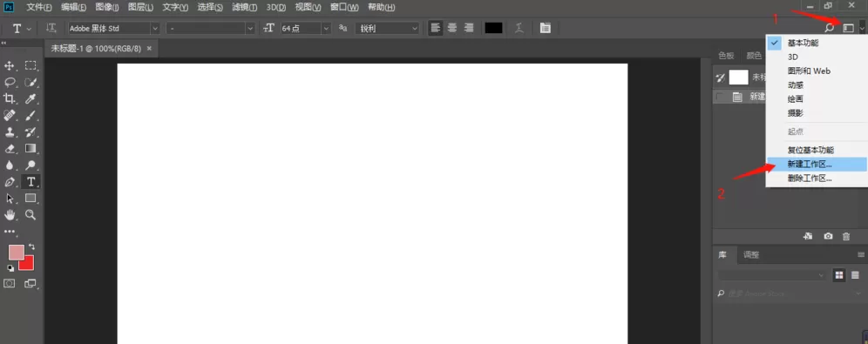Select the Eraser tool

click(10, 148)
